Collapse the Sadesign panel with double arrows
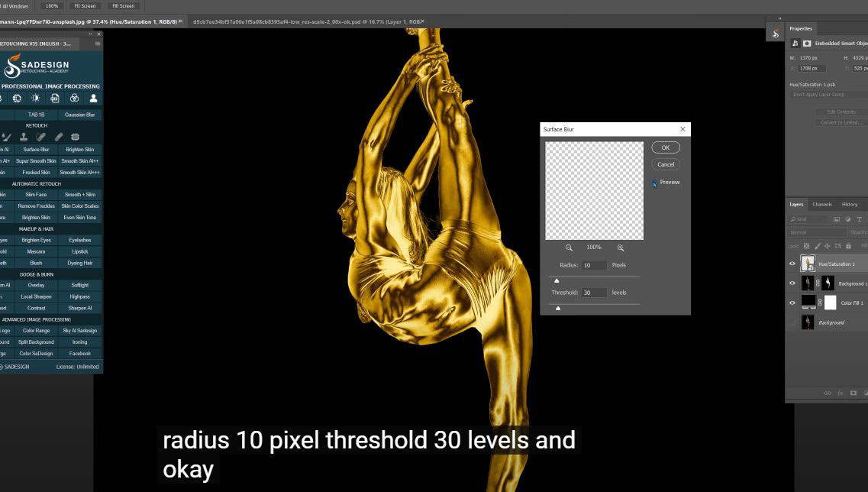Image resolution: width=868 pixels, height=492 pixels. coord(91,34)
